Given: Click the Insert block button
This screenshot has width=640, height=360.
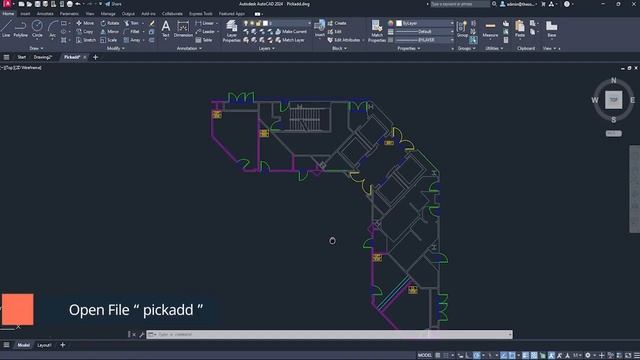Looking at the screenshot, I should pos(320,29).
